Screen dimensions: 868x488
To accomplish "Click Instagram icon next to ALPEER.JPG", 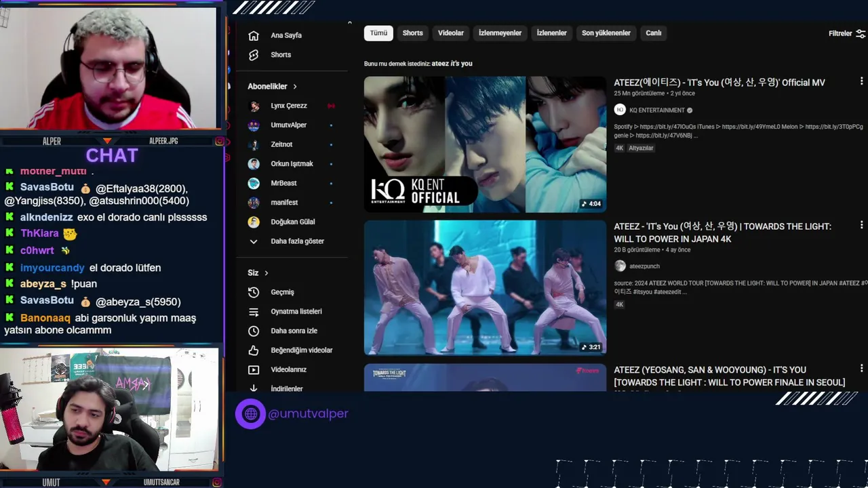I will pos(220,141).
